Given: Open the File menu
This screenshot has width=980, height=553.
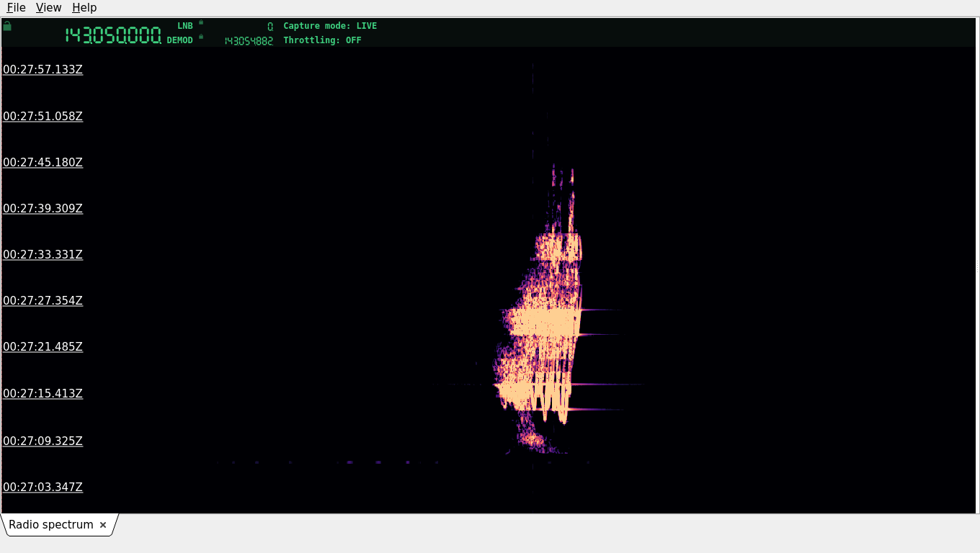Looking at the screenshot, I should (16, 7).
